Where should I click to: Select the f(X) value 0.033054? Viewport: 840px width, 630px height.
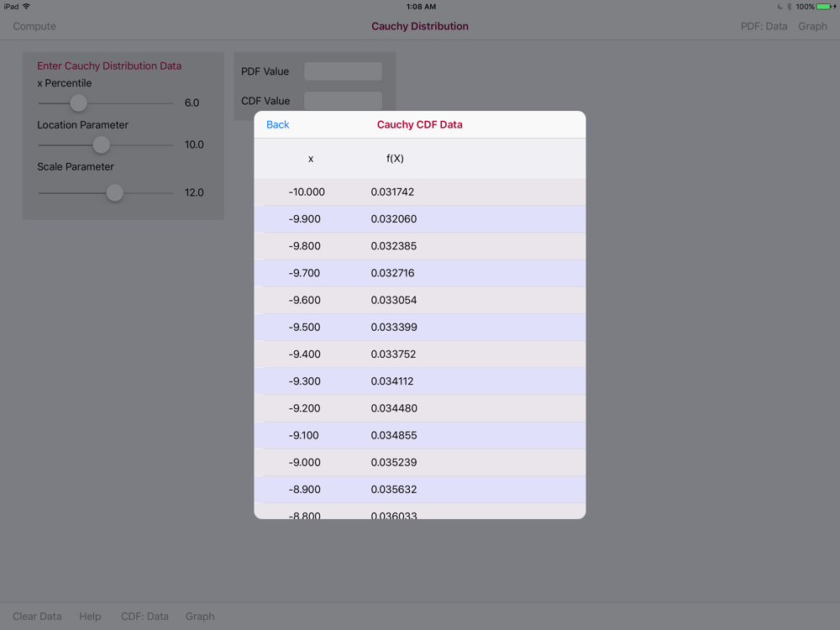pos(394,300)
